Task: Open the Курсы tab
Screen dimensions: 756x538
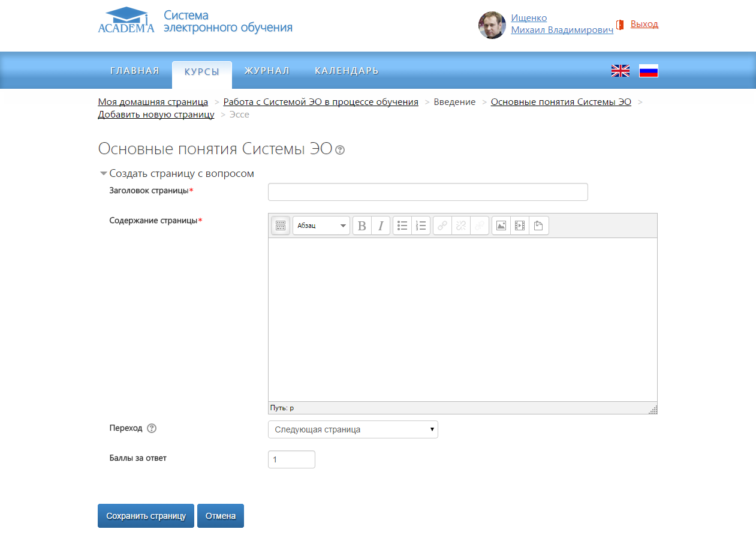Action: pyautogui.click(x=201, y=72)
